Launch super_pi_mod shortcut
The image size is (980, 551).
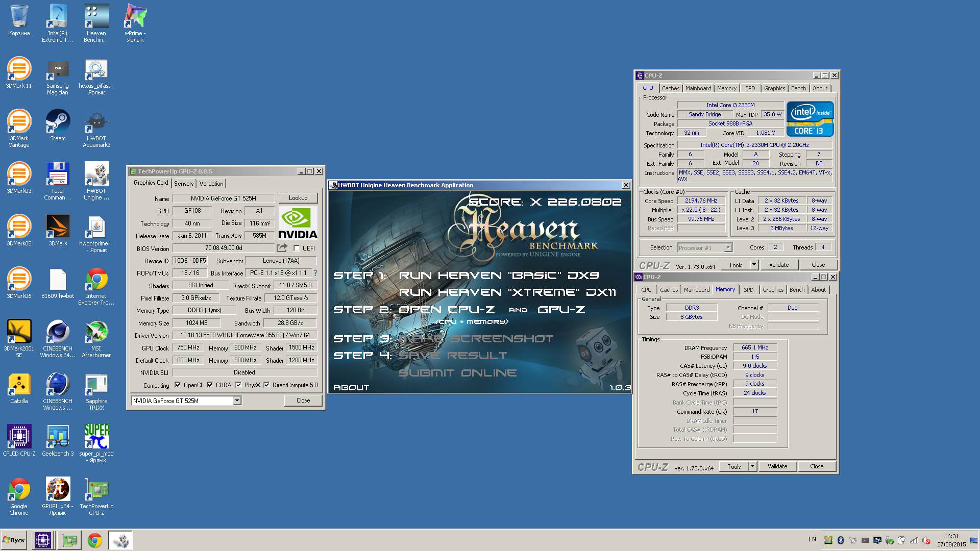(96, 444)
